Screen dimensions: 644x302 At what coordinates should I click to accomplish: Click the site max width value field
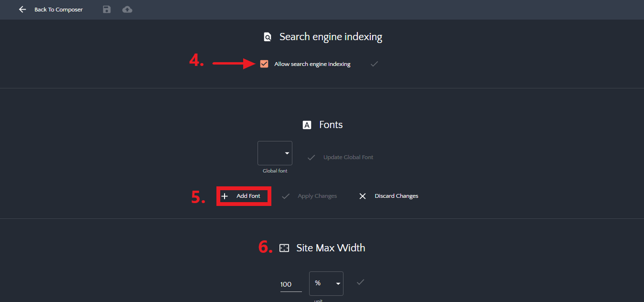pyautogui.click(x=290, y=284)
